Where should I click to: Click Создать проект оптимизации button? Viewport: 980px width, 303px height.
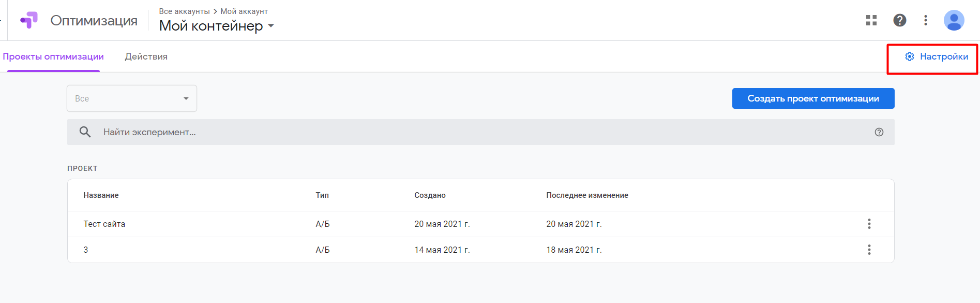813,98
